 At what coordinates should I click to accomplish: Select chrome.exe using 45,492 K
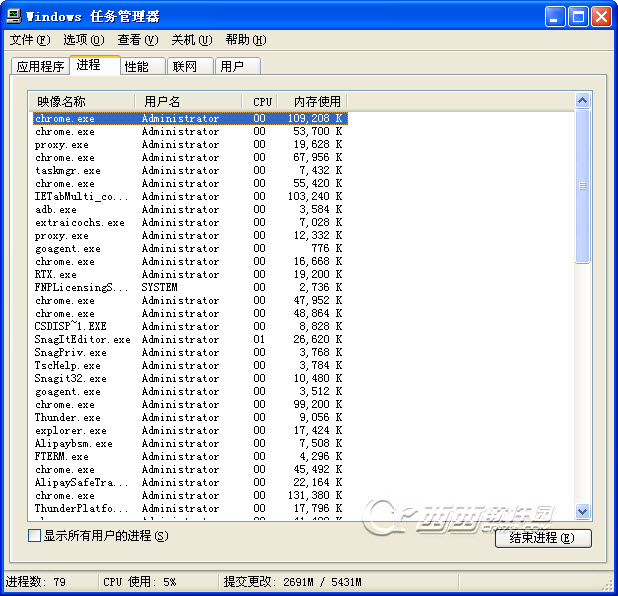[x=190, y=469]
